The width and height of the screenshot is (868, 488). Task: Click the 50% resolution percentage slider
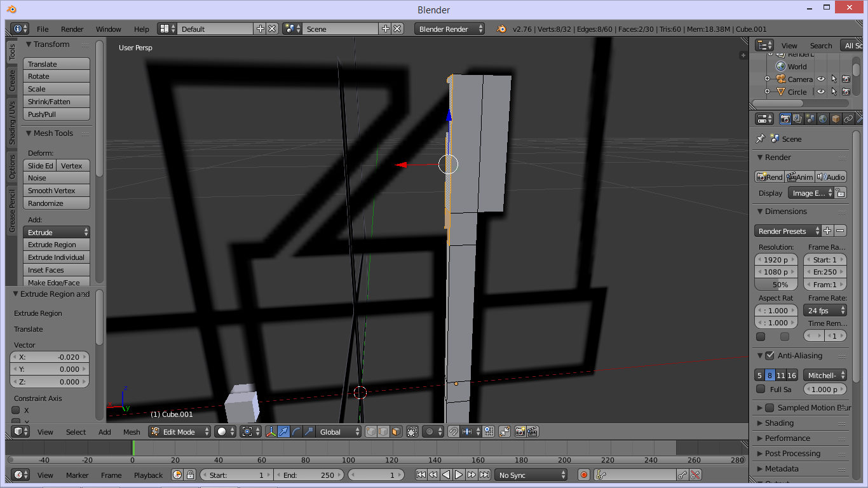pos(776,285)
